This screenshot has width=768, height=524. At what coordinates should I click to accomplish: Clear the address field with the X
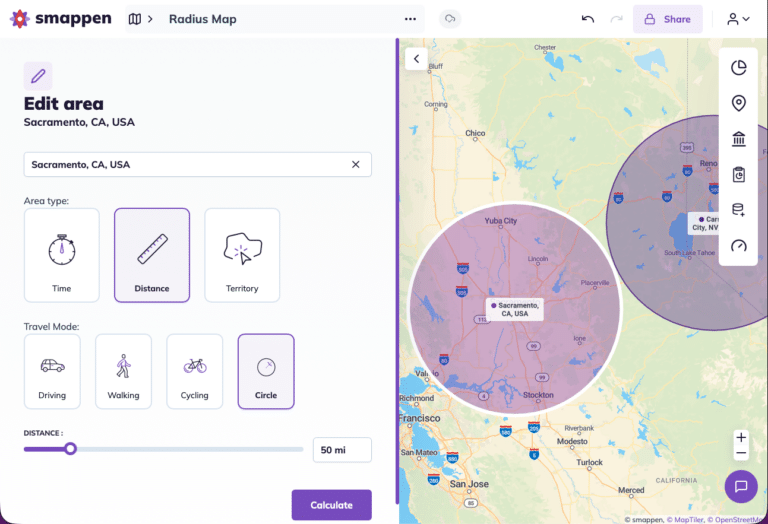356,165
